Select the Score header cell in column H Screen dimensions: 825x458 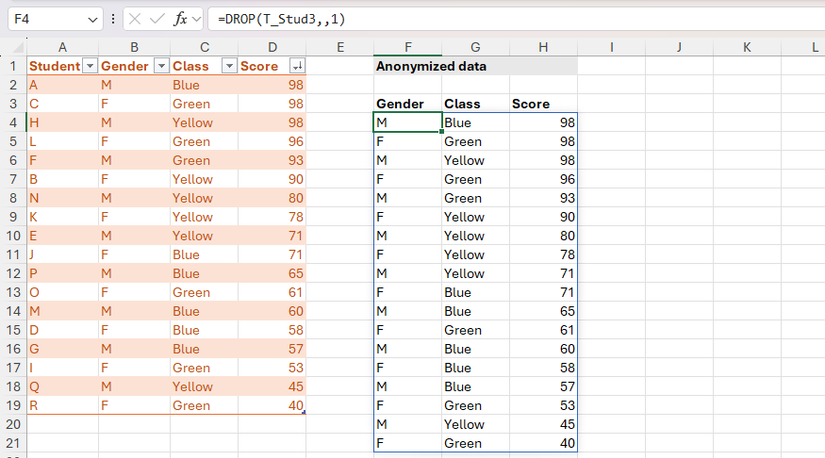[543, 104]
